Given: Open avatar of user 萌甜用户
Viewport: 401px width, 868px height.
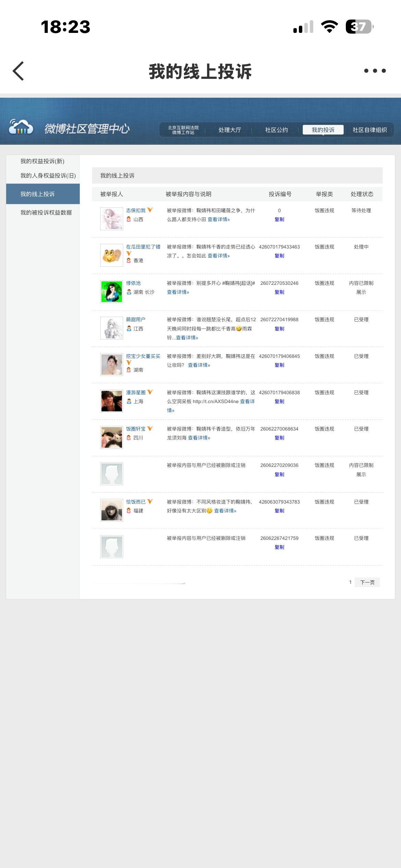Looking at the screenshot, I should (x=112, y=328).
